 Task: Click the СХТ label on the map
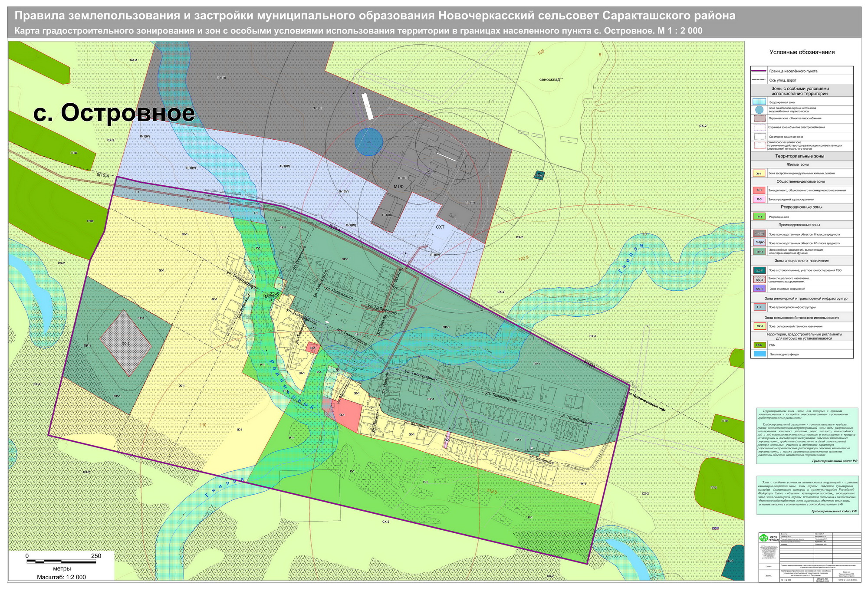440,227
